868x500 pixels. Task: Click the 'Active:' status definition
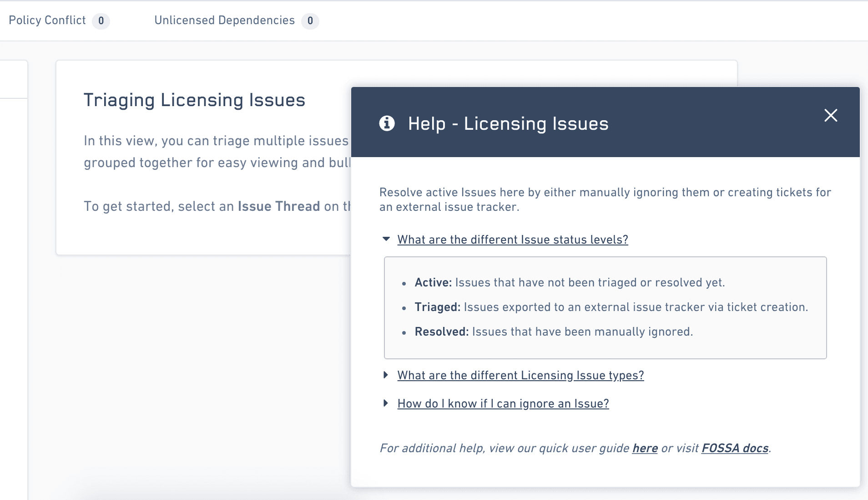433,283
